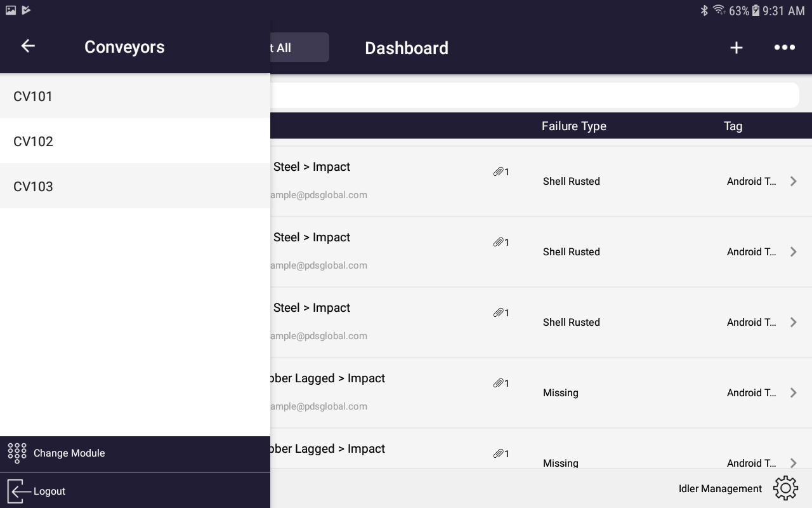
Task: Open settings gear next to Idler Management
Action: (x=785, y=488)
